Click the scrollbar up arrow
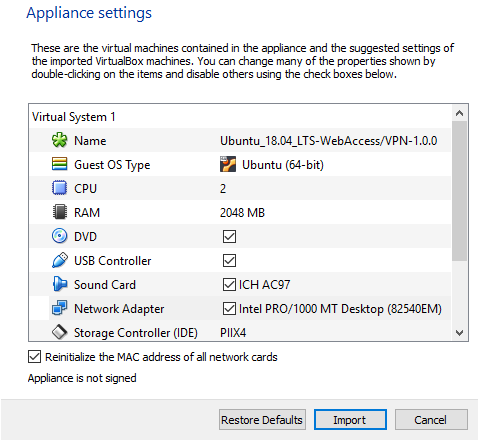 [460, 113]
